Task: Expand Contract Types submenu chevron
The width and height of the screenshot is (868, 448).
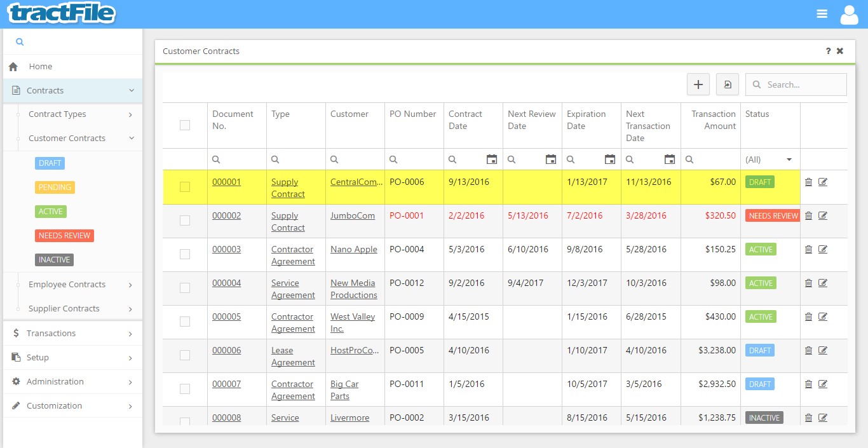Action: click(x=130, y=115)
